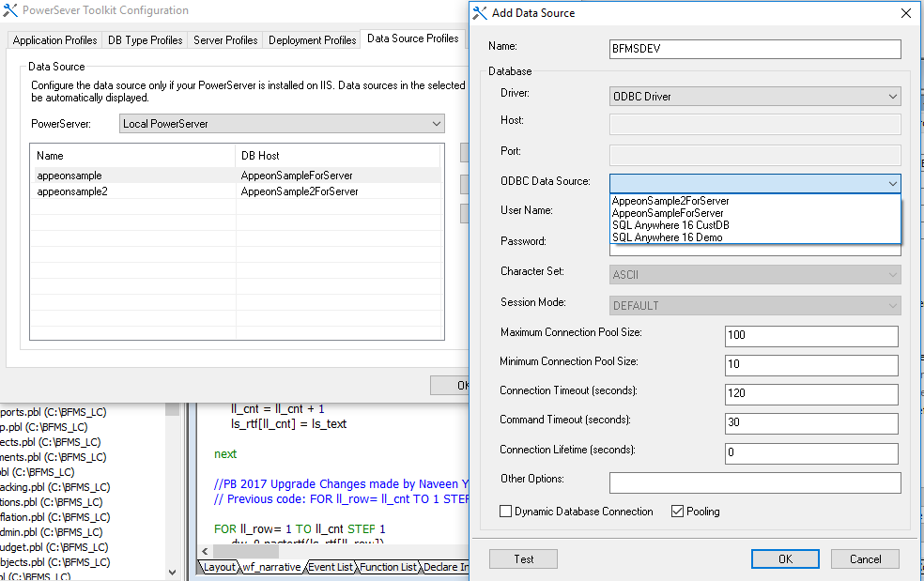Go to Deployment Profiles tab
Screen dimensions: 924x581
click(312, 40)
